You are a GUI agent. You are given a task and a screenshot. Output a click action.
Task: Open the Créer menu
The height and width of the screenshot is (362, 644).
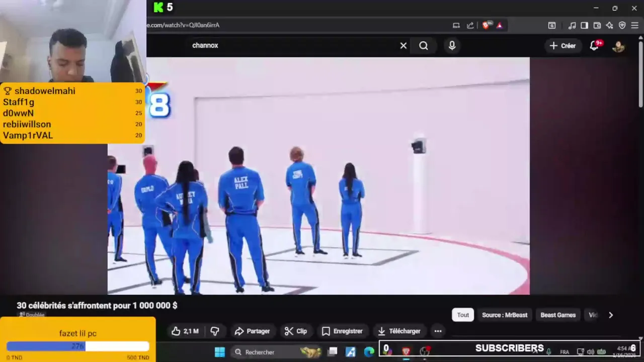(562, 46)
